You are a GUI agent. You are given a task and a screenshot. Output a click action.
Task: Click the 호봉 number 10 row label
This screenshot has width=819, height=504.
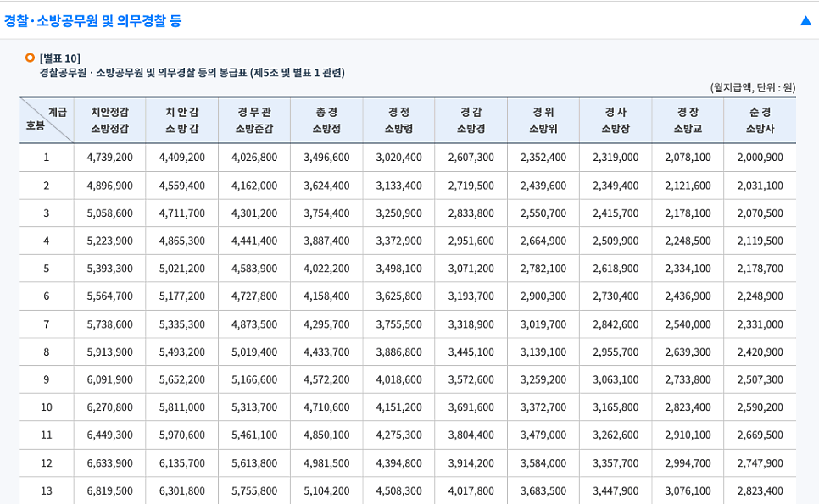click(47, 407)
